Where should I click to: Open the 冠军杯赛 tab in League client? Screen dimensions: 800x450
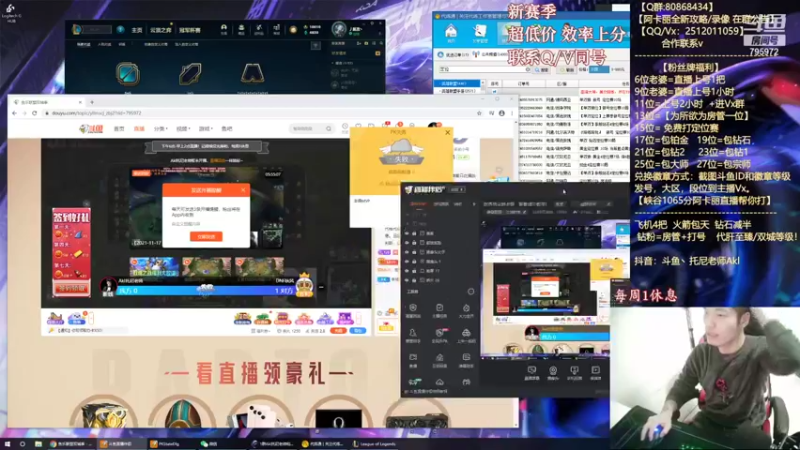[x=189, y=30]
